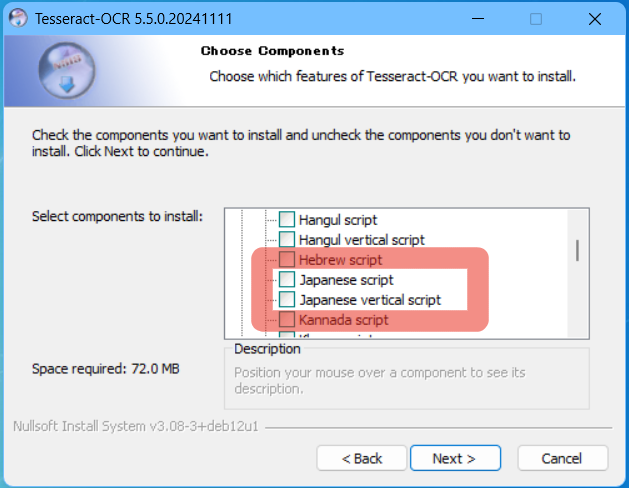Tick the Hangul vertical script checkbox

(287, 240)
